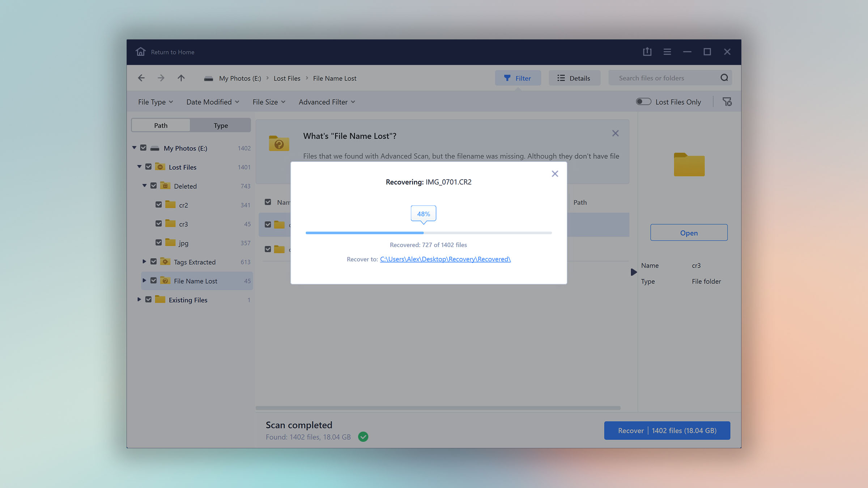Click the My Photos drive icon in tree

[155, 148]
